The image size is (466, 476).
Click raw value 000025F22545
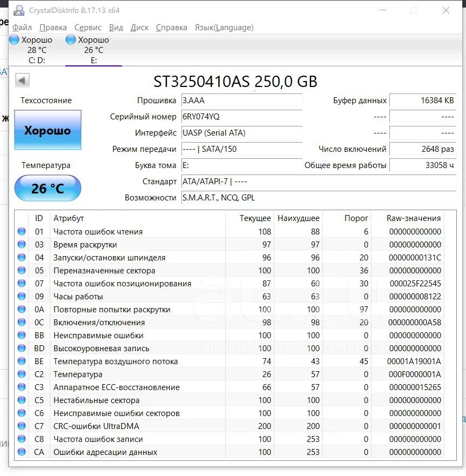415,284
